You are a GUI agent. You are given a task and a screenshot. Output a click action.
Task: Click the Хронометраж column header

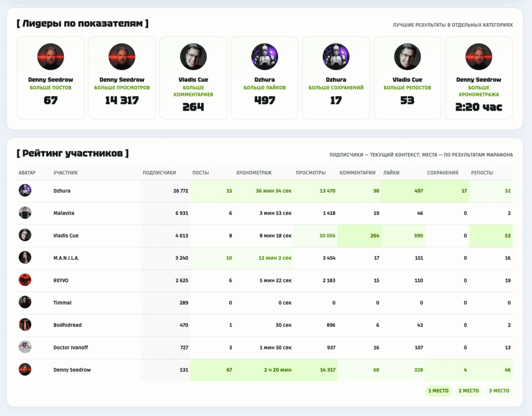click(254, 172)
